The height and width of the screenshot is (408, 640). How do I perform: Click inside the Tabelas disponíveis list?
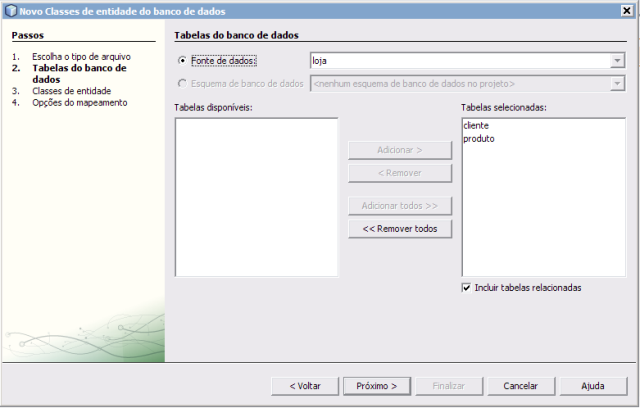tap(256, 196)
